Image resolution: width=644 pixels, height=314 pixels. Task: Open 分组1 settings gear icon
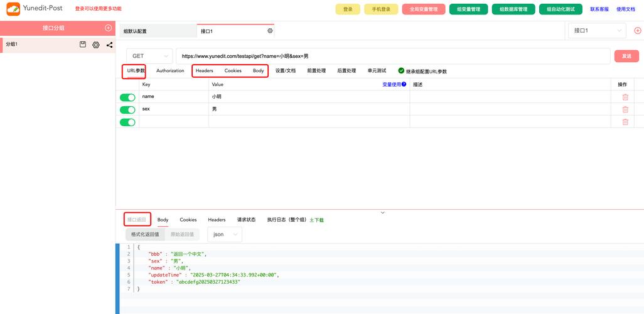tap(95, 45)
